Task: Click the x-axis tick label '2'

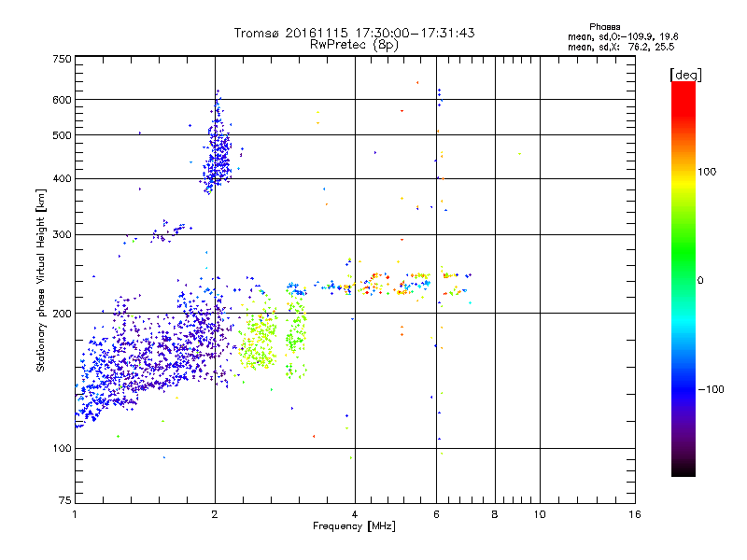Action: click(215, 514)
